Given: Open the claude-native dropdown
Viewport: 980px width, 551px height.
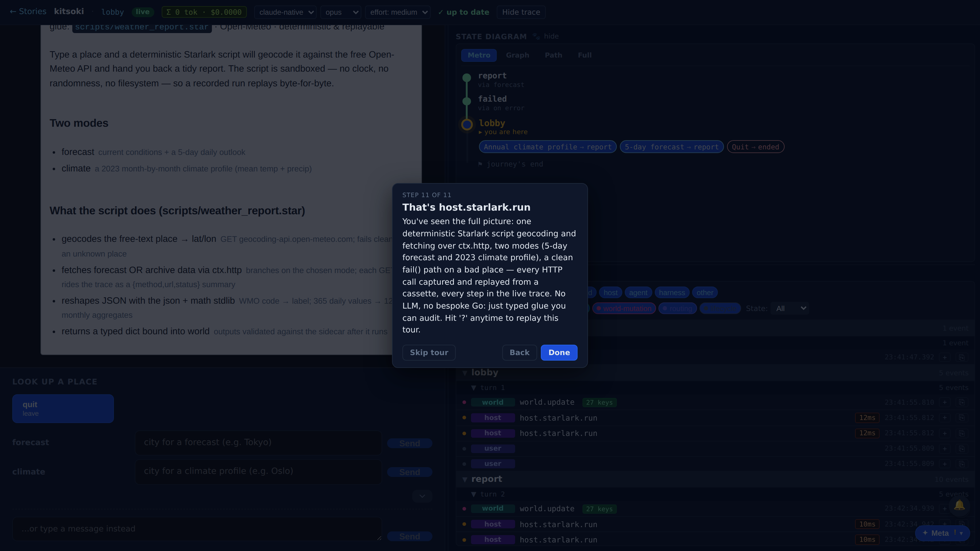Looking at the screenshot, I should coord(285,12).
